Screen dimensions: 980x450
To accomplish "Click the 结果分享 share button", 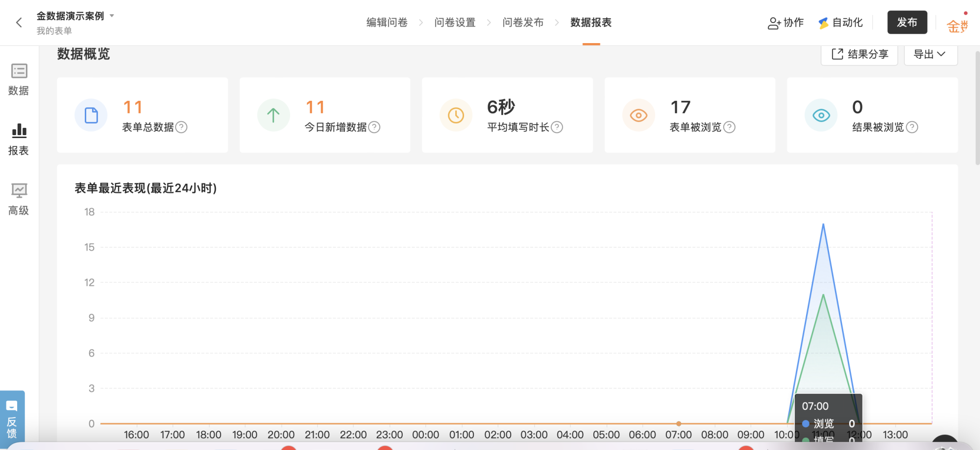I will point(859,54).
